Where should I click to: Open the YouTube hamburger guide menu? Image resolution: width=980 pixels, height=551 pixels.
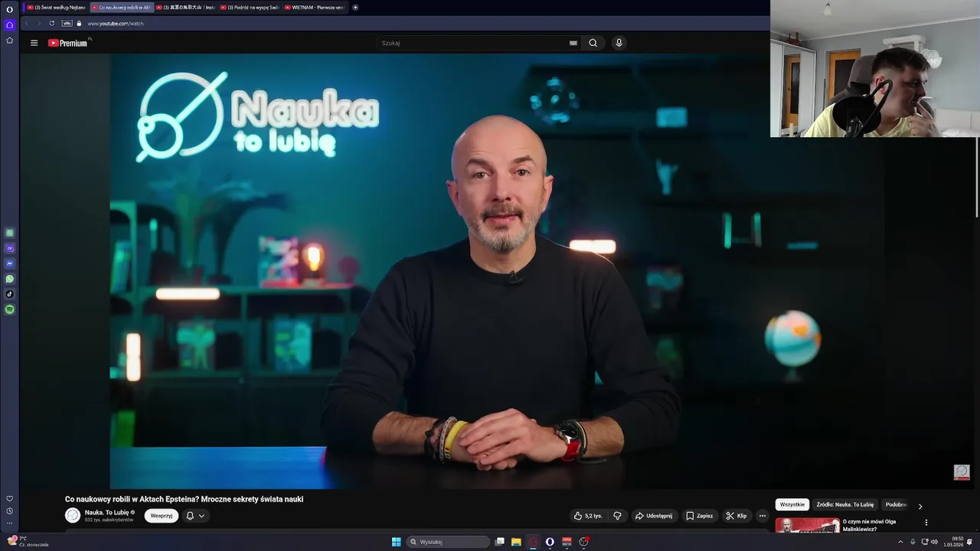point(34,43)
